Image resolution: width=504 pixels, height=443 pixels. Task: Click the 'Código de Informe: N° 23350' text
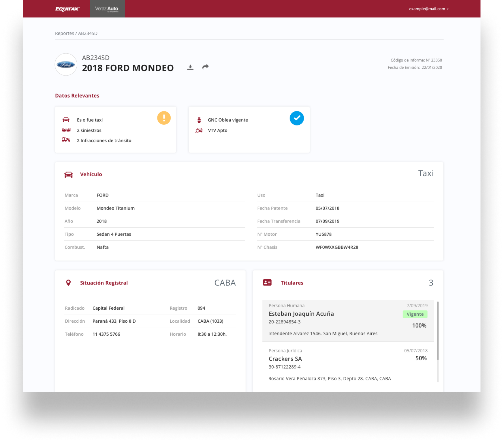[416, 60]
